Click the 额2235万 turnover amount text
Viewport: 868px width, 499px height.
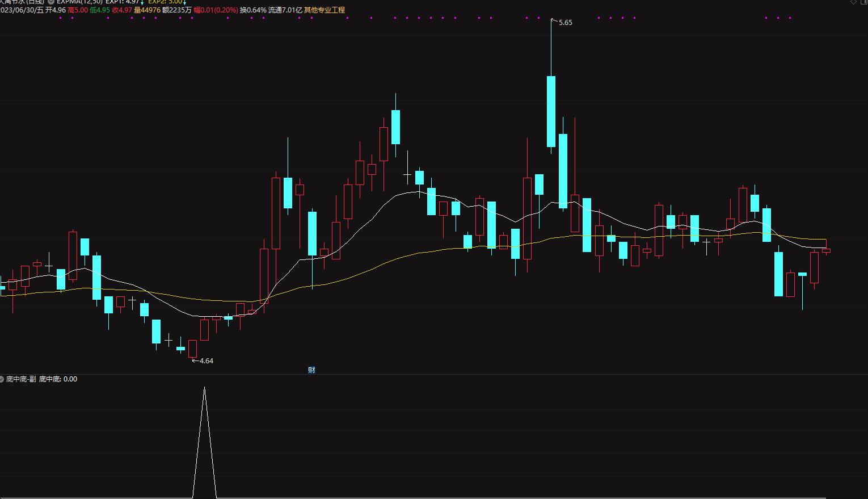(177, 10)
